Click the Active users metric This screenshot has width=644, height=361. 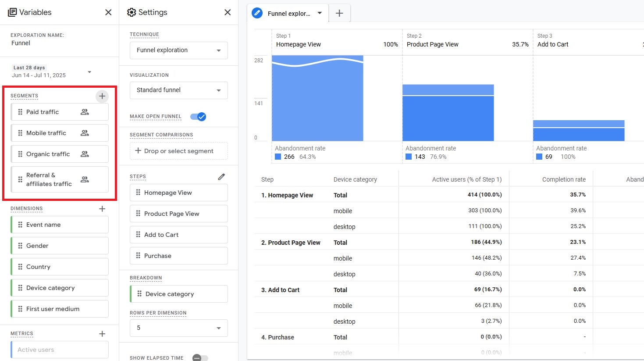(60, 350)
